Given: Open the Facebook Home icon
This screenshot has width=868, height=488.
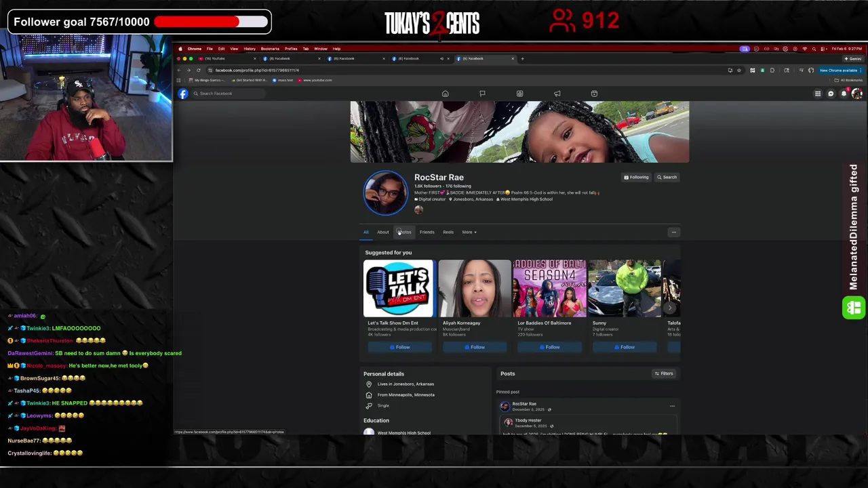Looking at the screenshot, I should point(446,94).
